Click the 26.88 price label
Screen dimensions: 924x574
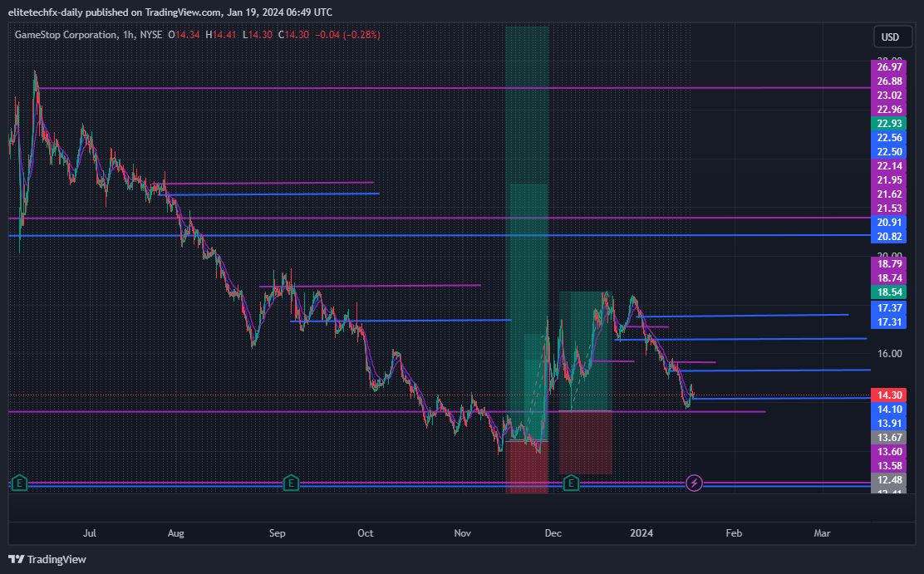pos(889,81)
